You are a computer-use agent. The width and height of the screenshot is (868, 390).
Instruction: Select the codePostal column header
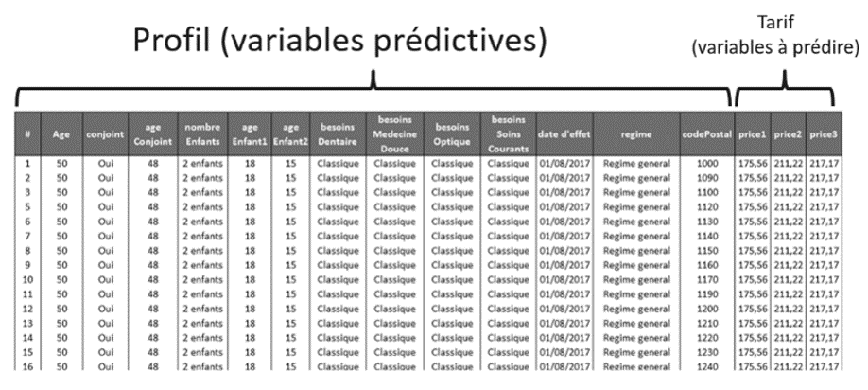[x=707, y=134]
